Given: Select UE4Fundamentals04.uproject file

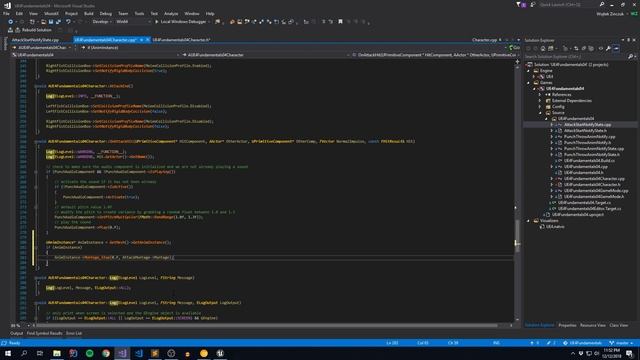Looking at the screenshot, I should click(x=578, y=215).
